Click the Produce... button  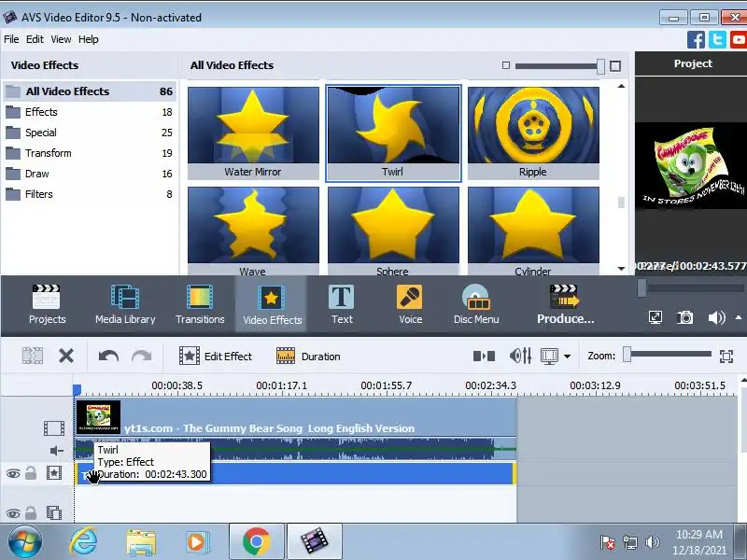tap(565, 305)
